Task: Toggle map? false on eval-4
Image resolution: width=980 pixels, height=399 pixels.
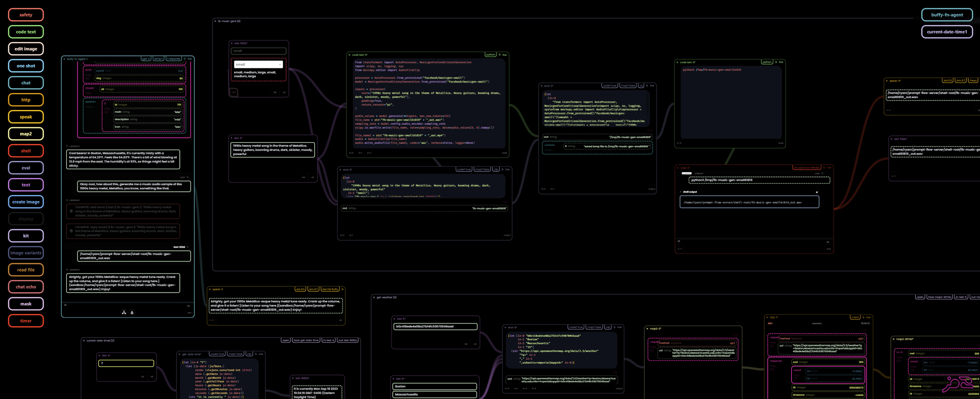Action: 482,170
